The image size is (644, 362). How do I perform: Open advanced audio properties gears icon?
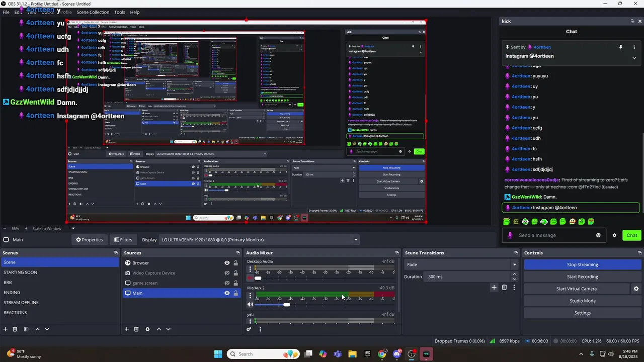coord(249,329)
